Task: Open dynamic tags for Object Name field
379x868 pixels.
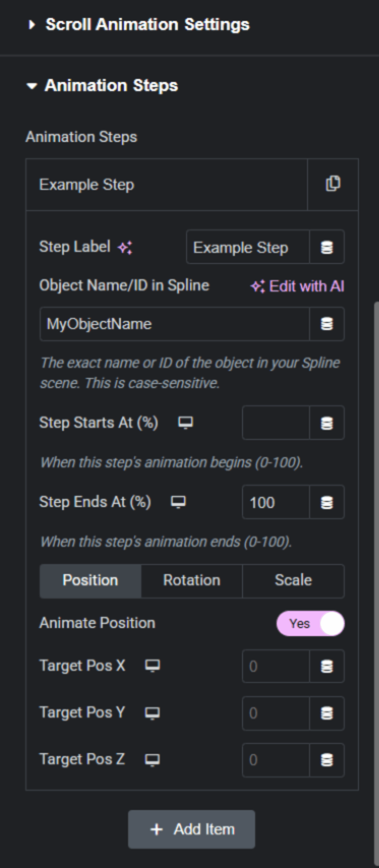Action: 327,324
